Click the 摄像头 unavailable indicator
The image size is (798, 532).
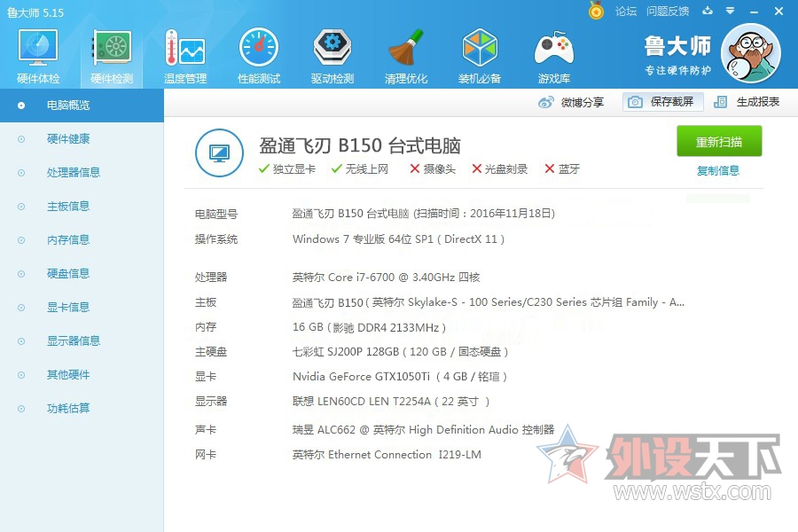433,169
